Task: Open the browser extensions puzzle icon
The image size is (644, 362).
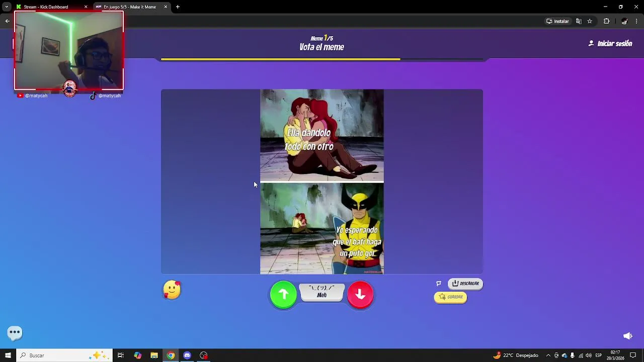Action: click(606, 21)
